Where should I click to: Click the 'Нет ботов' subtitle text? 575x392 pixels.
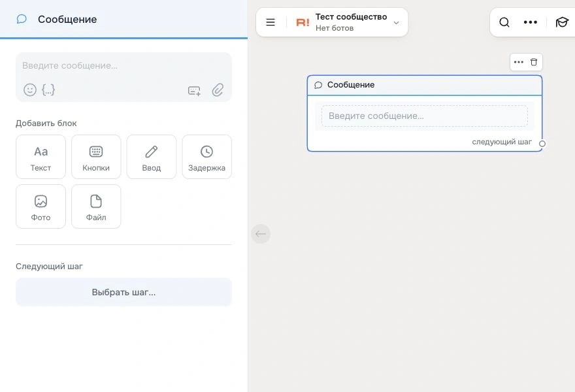click(x=335, y=28)
